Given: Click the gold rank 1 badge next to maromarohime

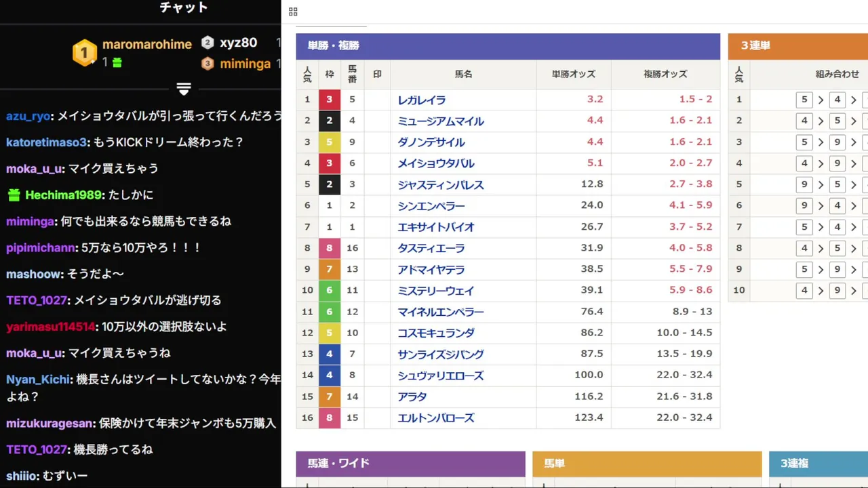Looking at the screenshot, I should [x=85, y=52].
